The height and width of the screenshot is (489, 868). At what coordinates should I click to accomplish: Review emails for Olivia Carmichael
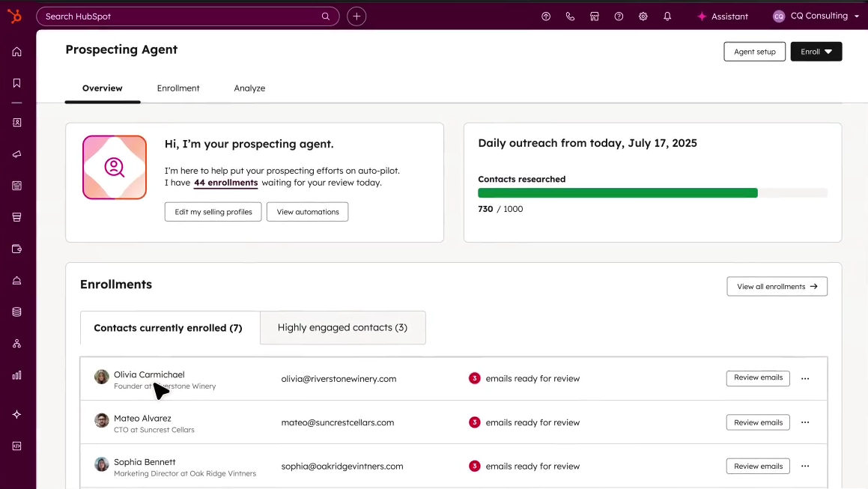(x=758, y=378)
